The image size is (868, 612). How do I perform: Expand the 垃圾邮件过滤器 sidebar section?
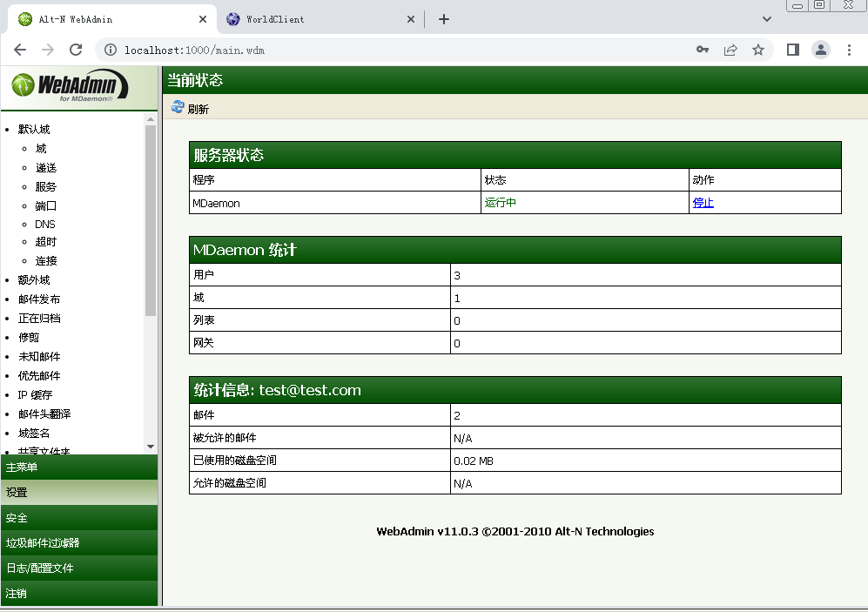pyautogui.click(x=79, y=543)
